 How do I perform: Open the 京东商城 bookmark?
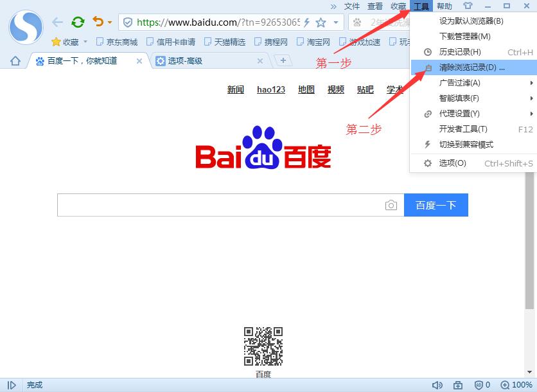click(x=117, y=42)
